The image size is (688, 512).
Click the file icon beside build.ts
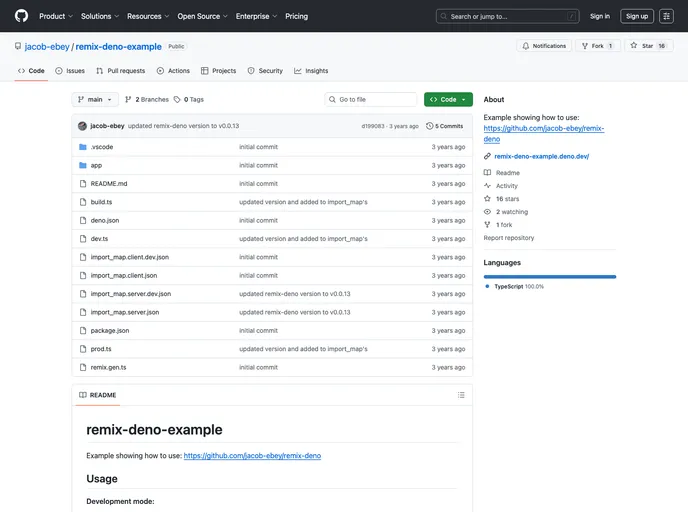[82, 202]
